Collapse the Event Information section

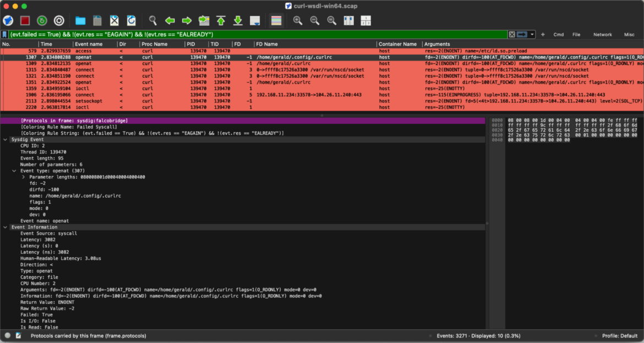(6, 227)
